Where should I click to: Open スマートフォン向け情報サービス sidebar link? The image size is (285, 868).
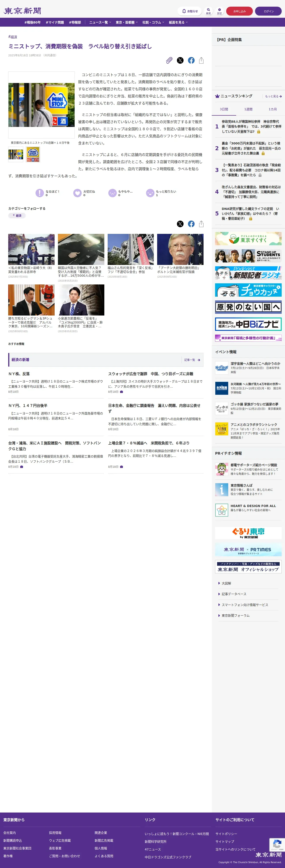point(245,605)
